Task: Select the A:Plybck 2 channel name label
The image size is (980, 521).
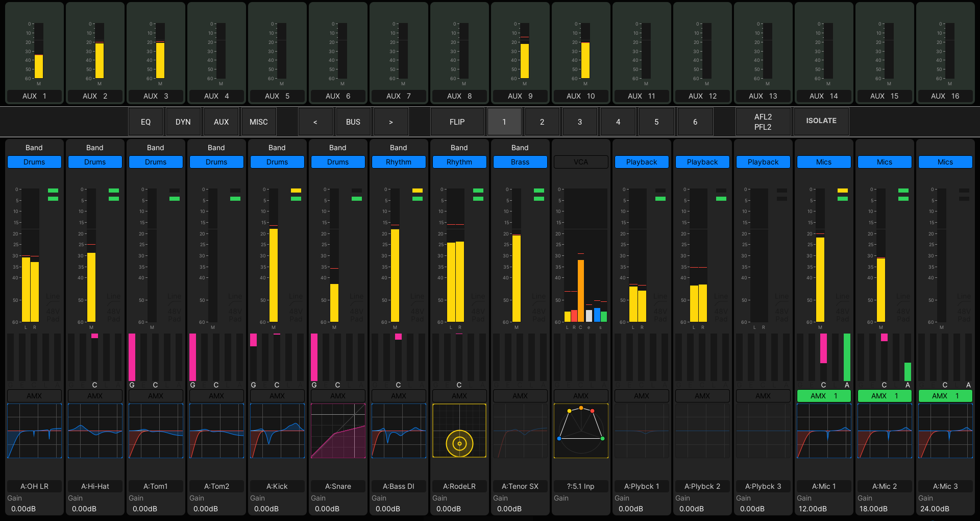Action: coord(702,486)
